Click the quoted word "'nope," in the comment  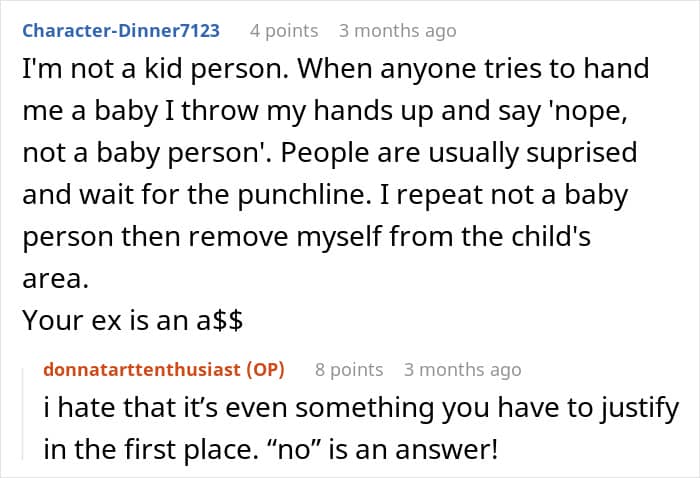pos(590,111)
